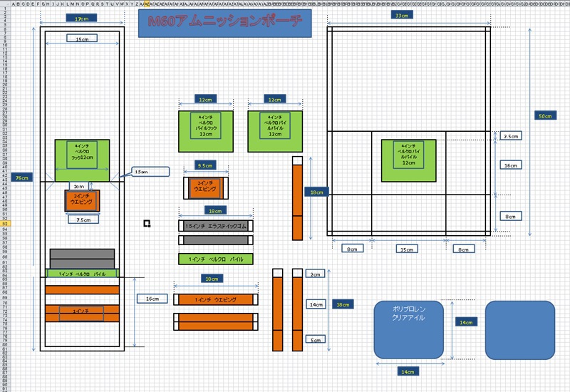Screen dimensions: 570x392
Task: Select the 2インチ ウエビング shape under 9.5cm
Action: pyautogui.click(x=206, y=188)
